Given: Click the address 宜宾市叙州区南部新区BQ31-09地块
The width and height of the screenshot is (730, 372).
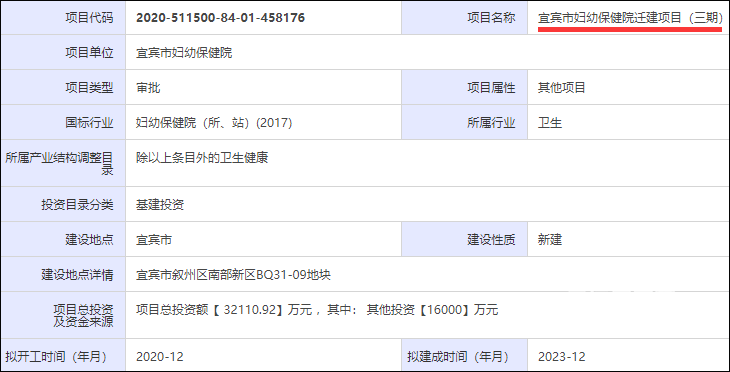Looking at the screenshot, I should (233, 275).
